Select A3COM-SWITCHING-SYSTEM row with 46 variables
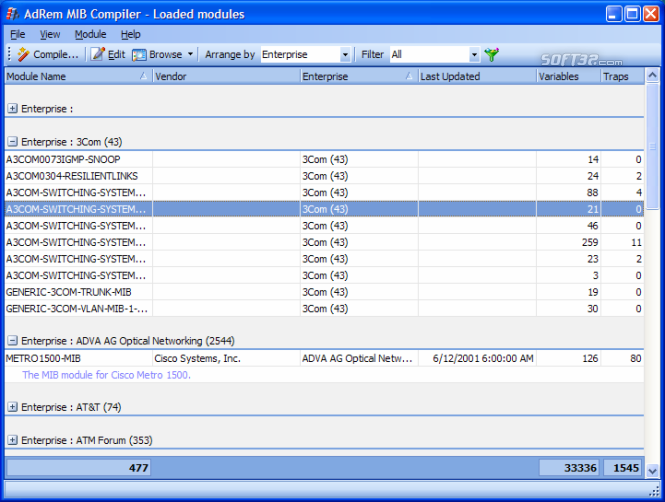Viewport: 665px width, 502px height. click(x=324, y=226)
